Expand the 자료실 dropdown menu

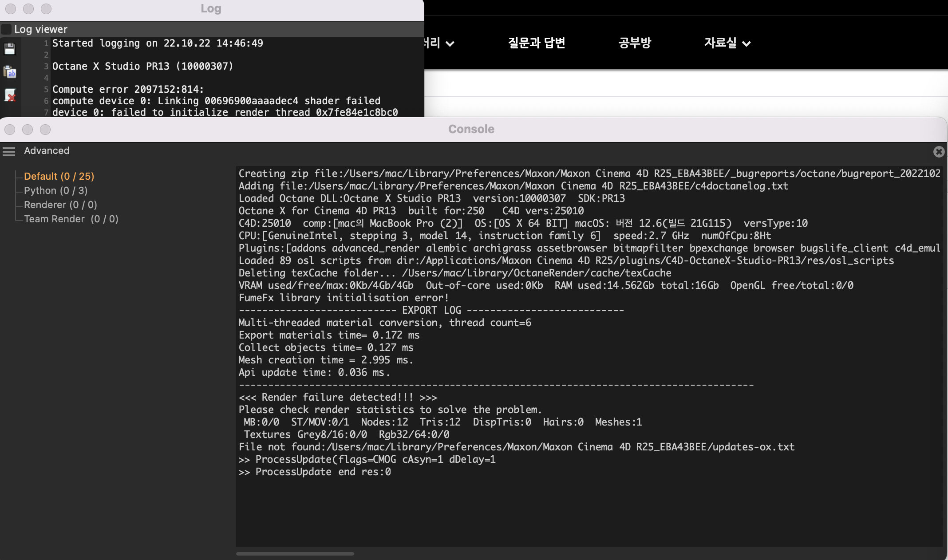727,43
